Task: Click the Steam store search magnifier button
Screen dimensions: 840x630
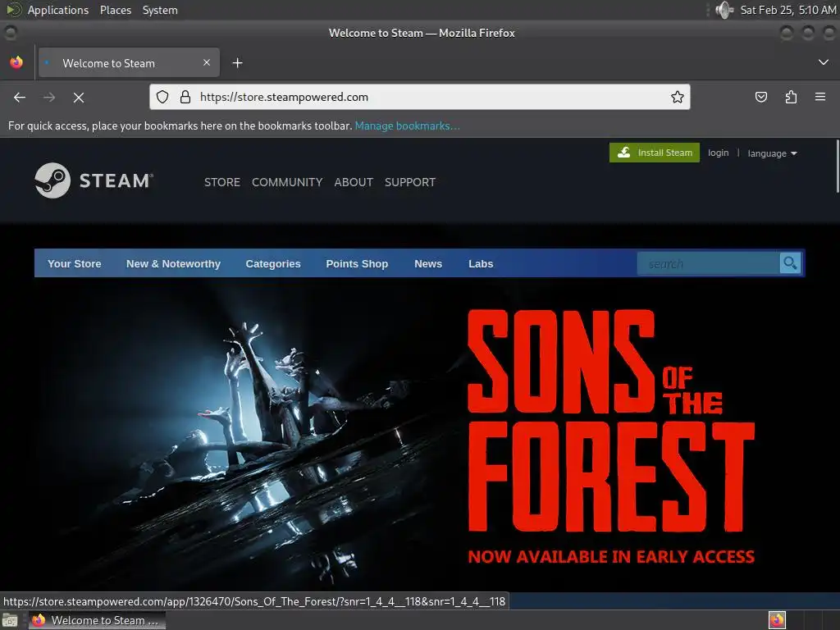Action: point(790,263)
